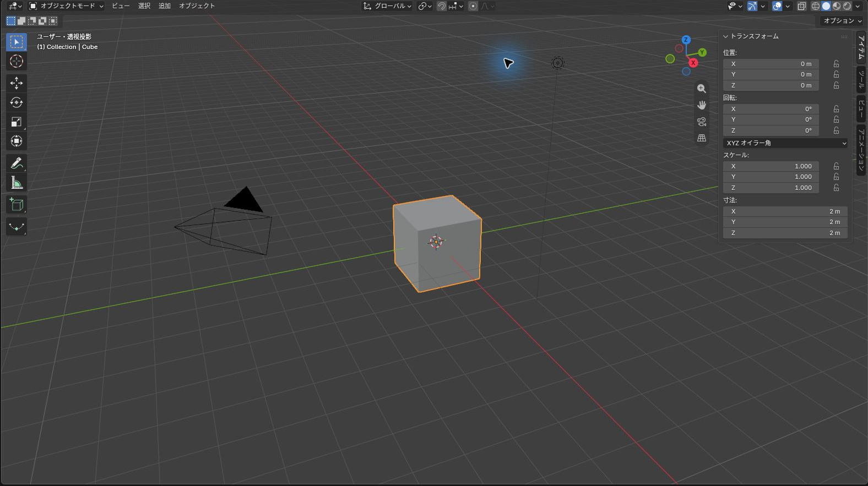Open the オブジェクト menu

197,6
